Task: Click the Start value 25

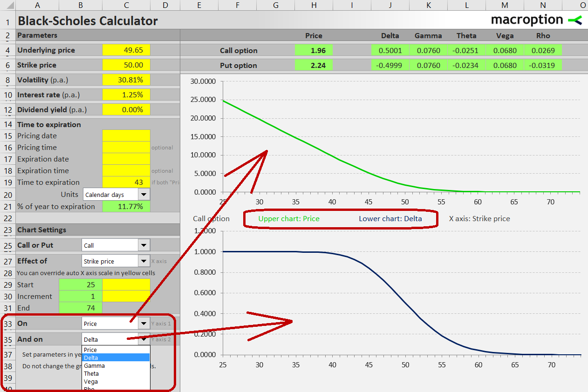Action: [80, 285]
